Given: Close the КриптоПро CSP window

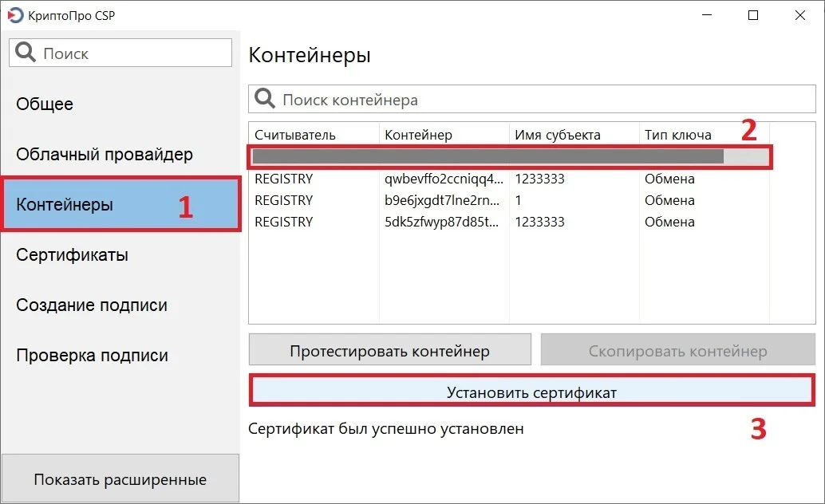Looking at the screenshot, I should (800, 15).
